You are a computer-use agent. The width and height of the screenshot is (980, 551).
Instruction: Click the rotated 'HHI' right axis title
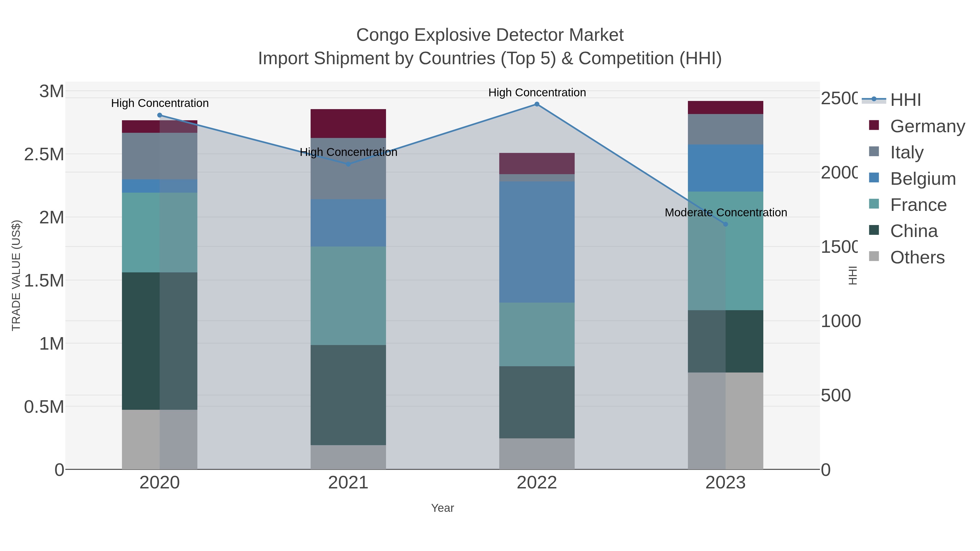[x=853, y=275]
